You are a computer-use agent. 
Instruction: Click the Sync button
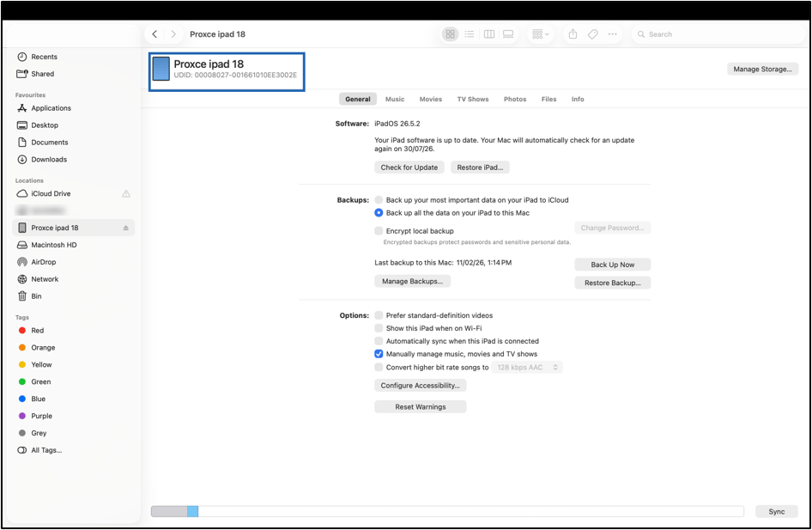tap(776, 512)
